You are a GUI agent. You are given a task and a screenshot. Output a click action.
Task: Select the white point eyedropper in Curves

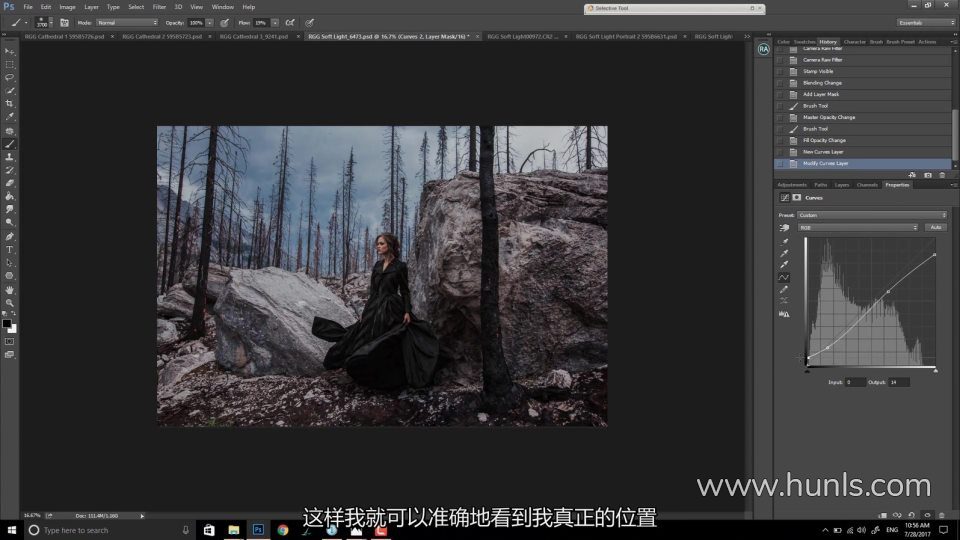pyautogui.click(x=784, y=264)
